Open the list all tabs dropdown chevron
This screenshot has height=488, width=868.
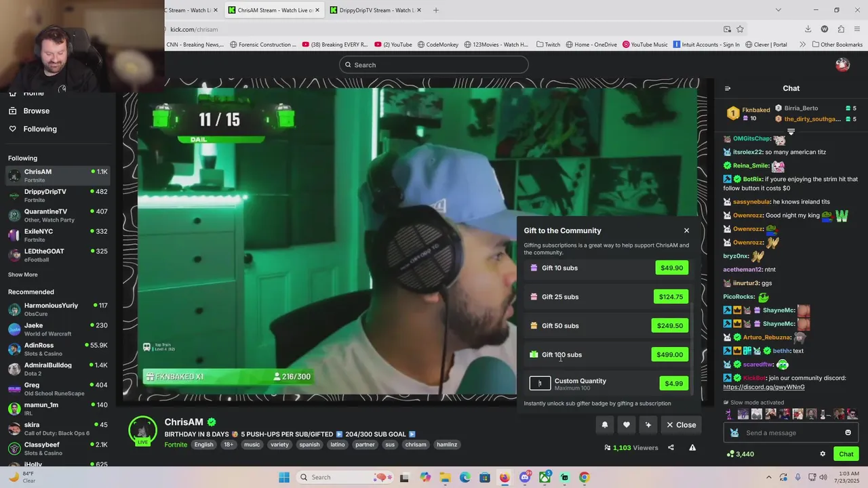[x=778, y=10]
